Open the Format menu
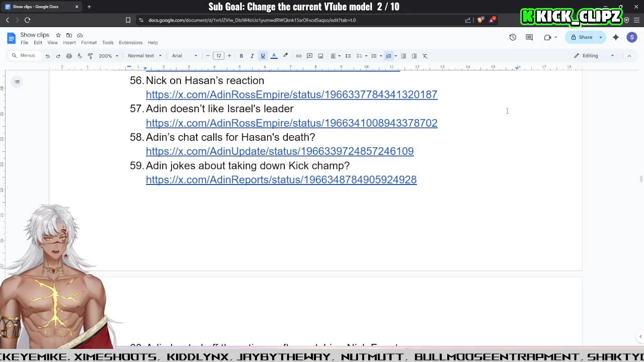 (x=89, y=43)
